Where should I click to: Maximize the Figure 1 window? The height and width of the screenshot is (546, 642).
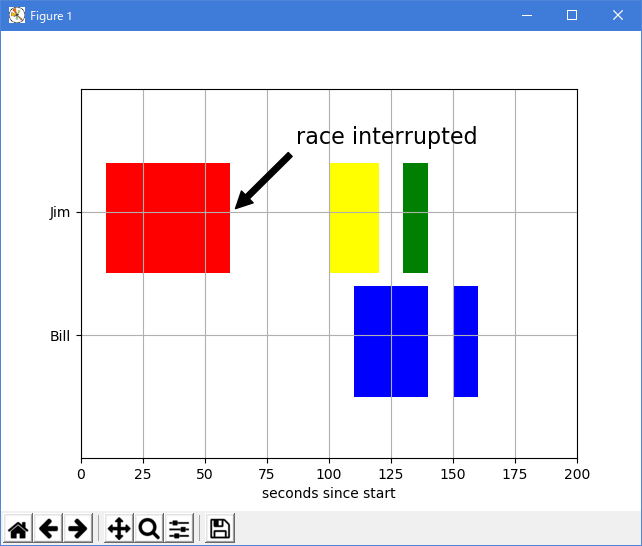click(x=572, y=16)
